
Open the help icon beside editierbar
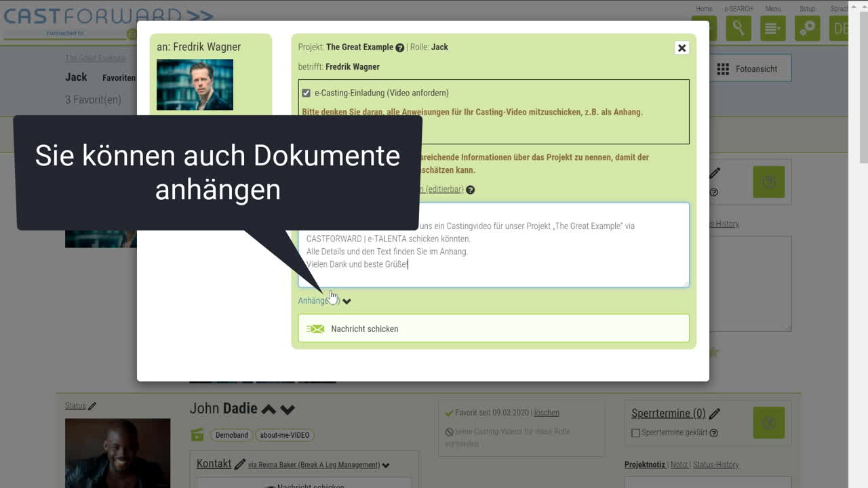tap(470, 190)
